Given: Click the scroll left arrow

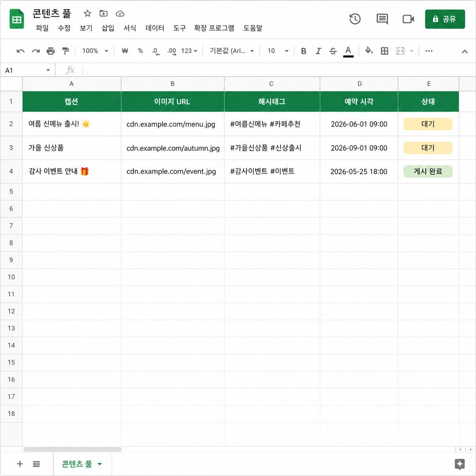Looking at the screenshot, I should coord(460,450).
